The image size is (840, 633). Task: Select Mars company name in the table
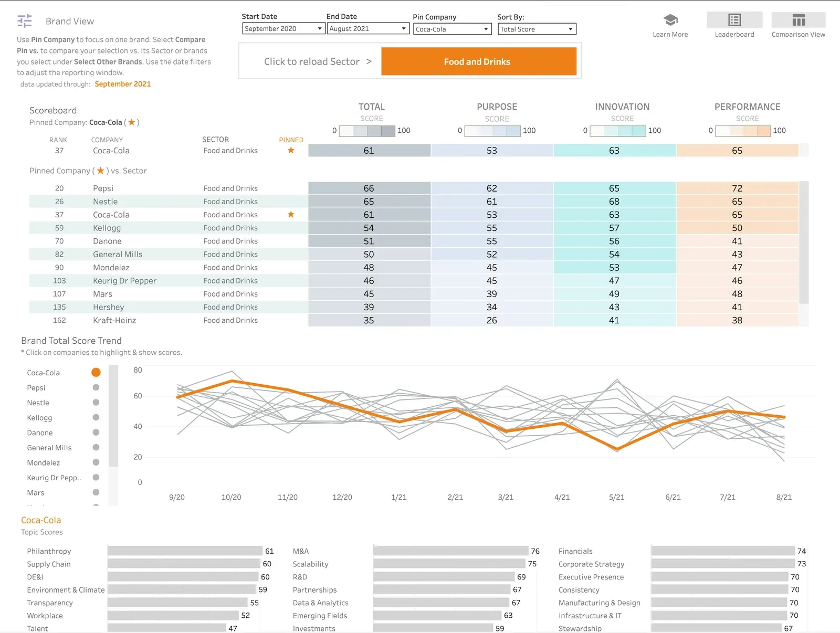103,294
